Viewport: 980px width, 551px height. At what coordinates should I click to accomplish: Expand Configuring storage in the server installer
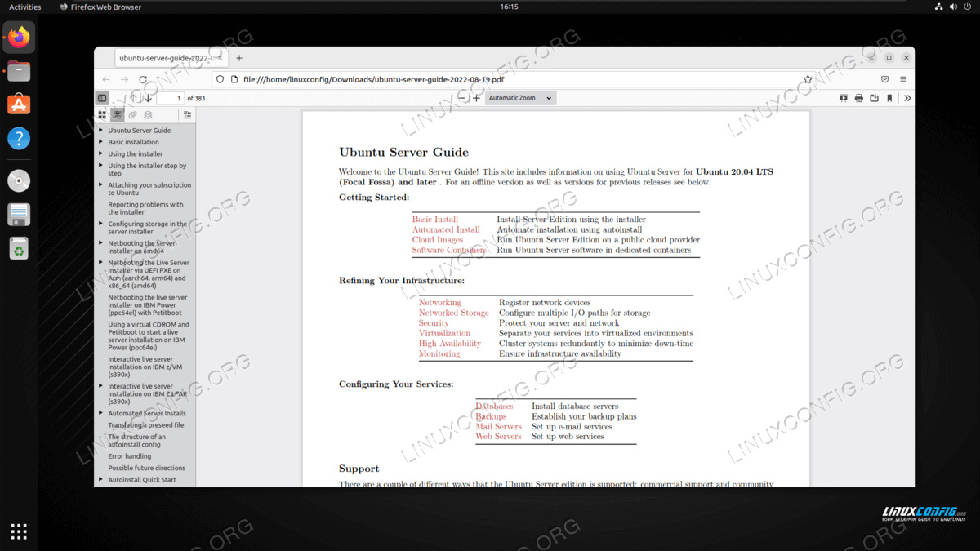(x=101, y=224)
